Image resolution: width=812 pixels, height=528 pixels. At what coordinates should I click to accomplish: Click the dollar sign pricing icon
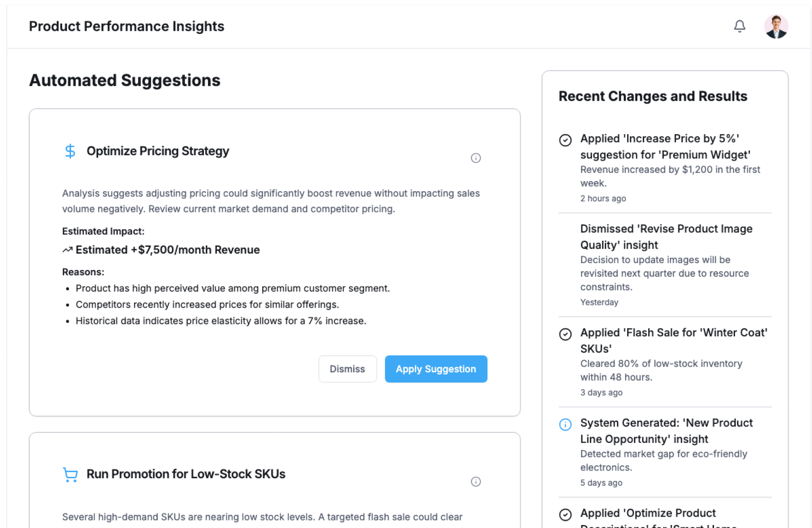[x=70, y=151]
